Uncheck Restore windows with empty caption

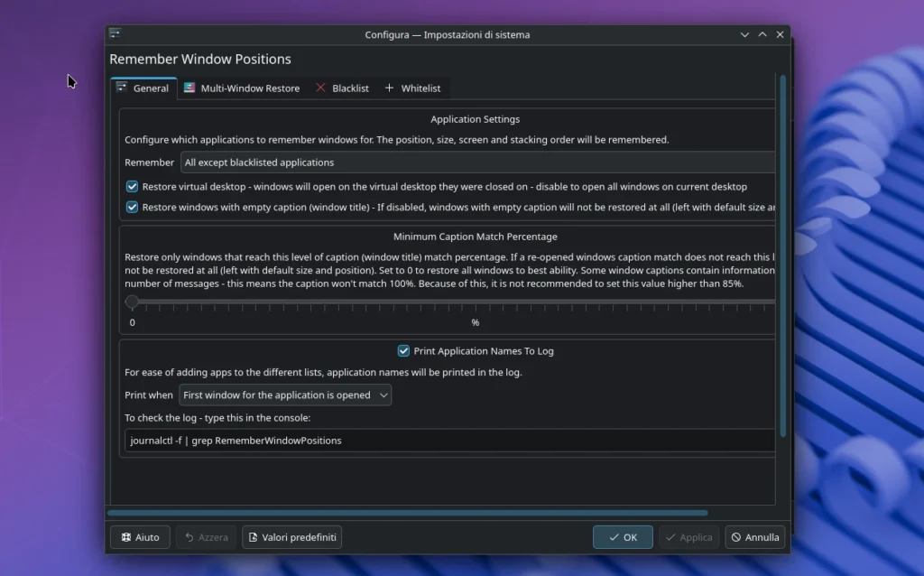[132, 207]
